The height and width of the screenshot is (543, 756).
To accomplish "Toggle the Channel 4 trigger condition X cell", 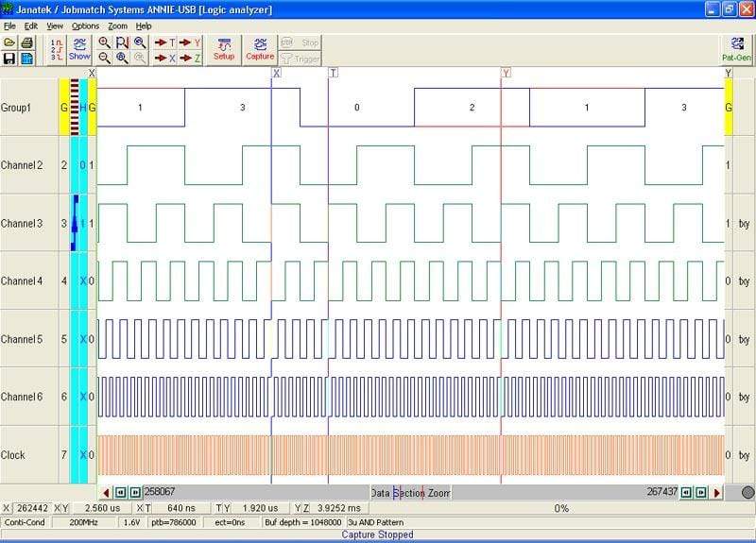I will (x=82, y=280).
